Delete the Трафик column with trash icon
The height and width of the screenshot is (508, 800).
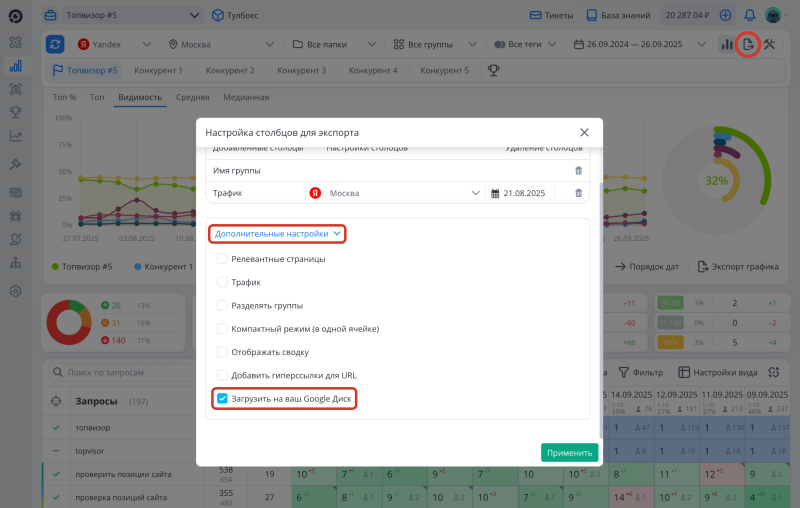click(578, 193)
